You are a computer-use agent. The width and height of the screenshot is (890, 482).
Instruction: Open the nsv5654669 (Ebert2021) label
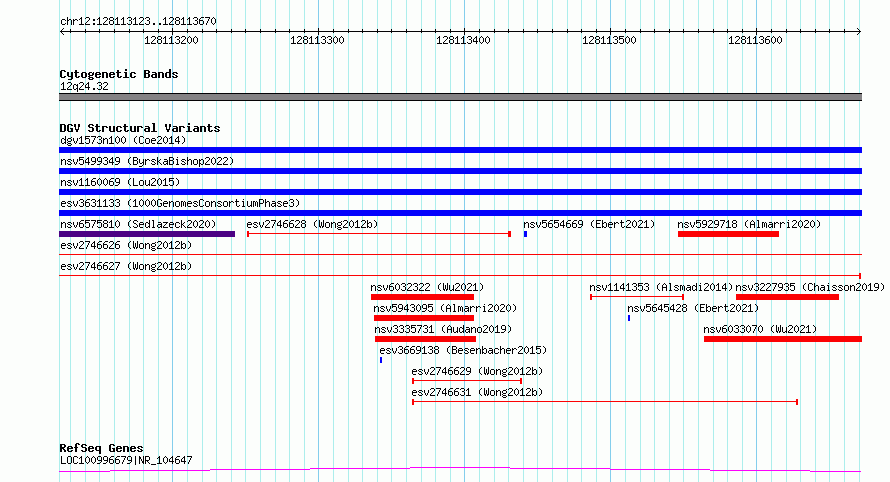click(589, 224)
